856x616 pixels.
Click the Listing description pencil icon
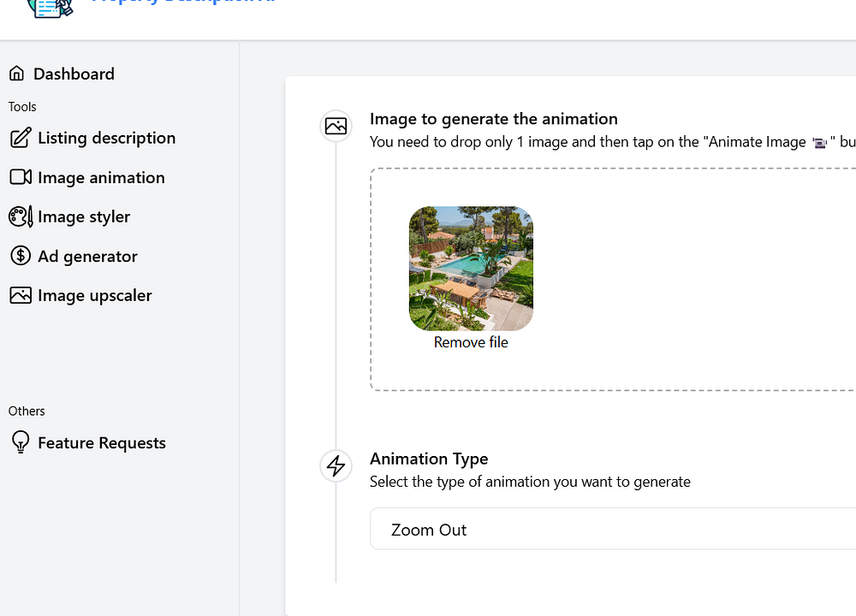click(21, 138)
